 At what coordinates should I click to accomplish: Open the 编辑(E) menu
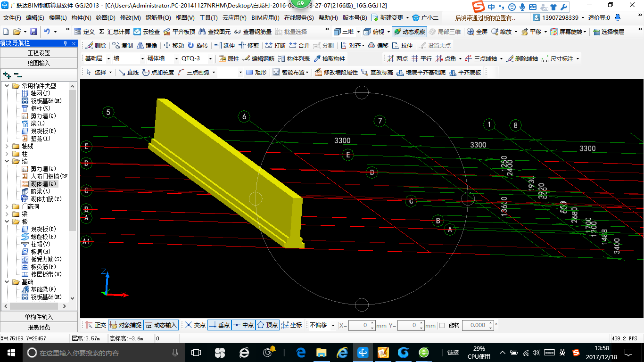(35, 17)
